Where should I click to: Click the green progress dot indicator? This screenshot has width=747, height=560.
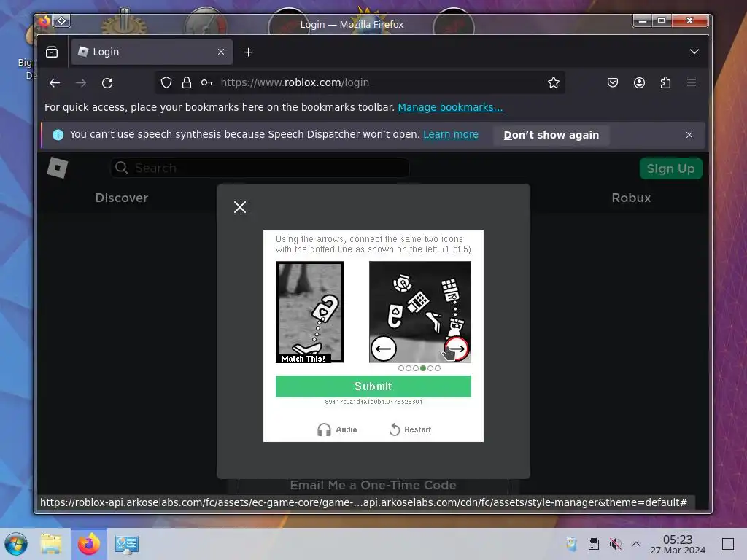click(x=423, y=368)
